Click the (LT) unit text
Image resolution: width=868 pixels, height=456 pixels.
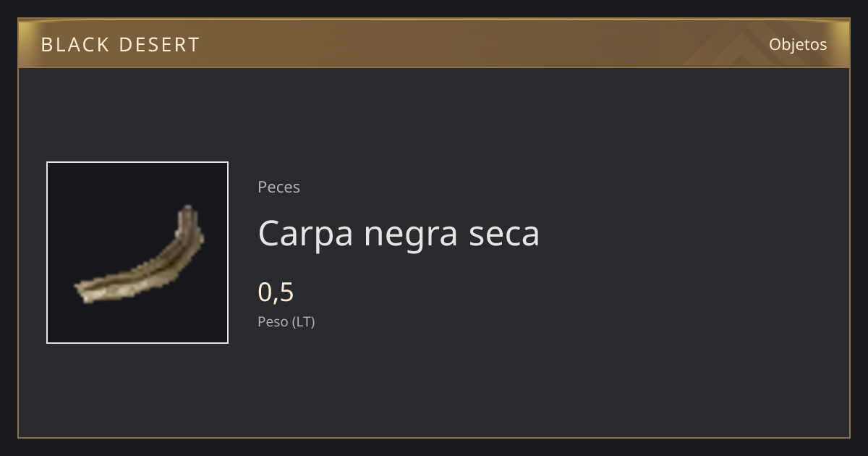tap(303, 321)
